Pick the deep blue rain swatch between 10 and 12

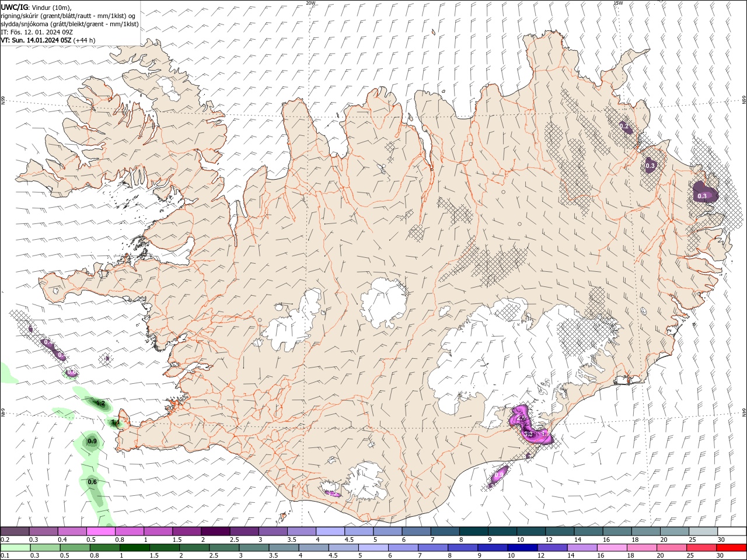[x=522, y=548]
